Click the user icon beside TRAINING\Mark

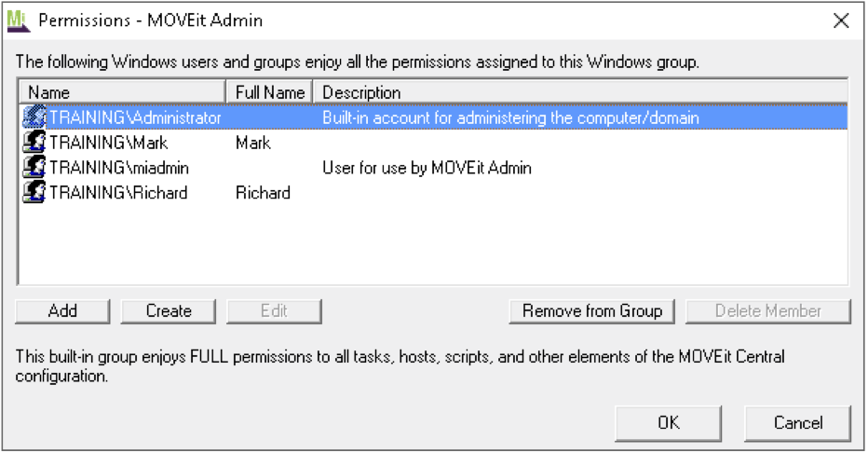pyautogui.click(x=34, y=144)
